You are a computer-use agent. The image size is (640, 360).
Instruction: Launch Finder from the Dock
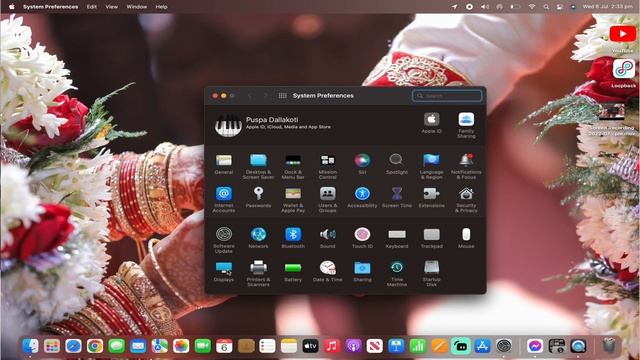pos(30,346)
